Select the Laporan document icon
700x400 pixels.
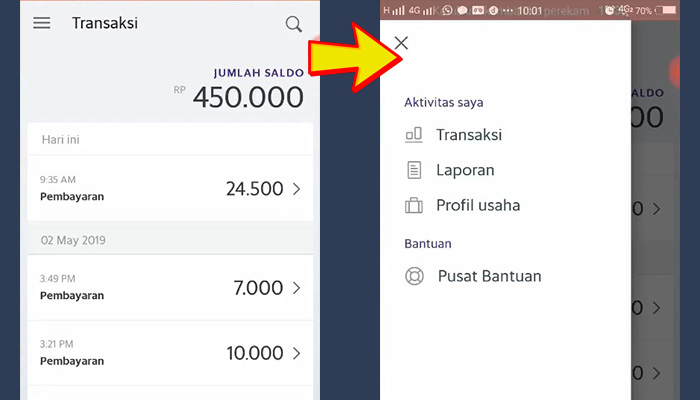tap(414, 170)
